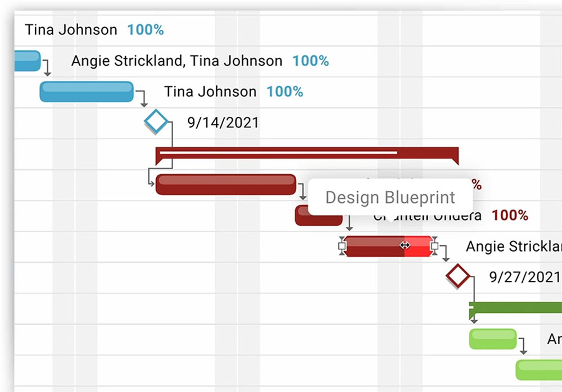The image size is (562, 392).
Task: Click left resize handle of selected red task
Action: coord(342,246)
